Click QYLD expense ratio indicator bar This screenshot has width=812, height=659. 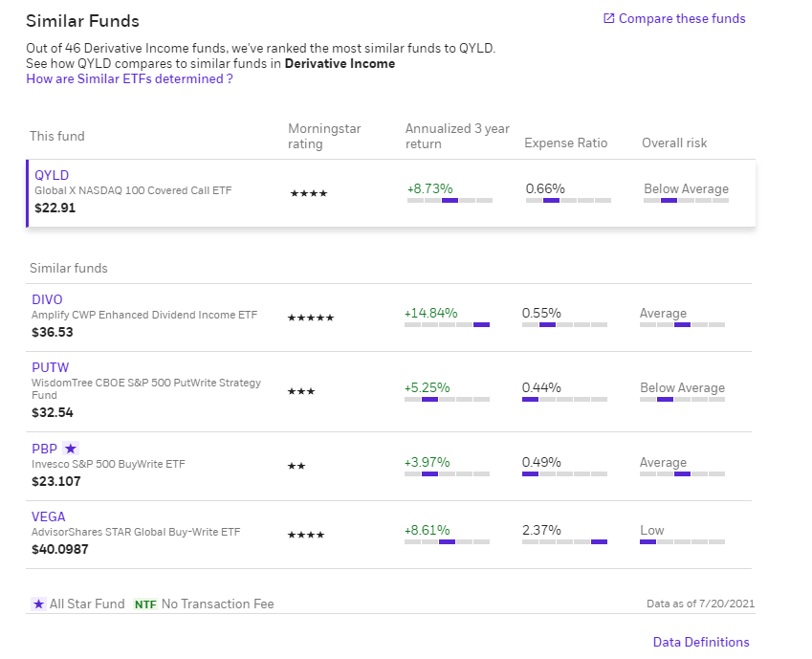(568, 201)
